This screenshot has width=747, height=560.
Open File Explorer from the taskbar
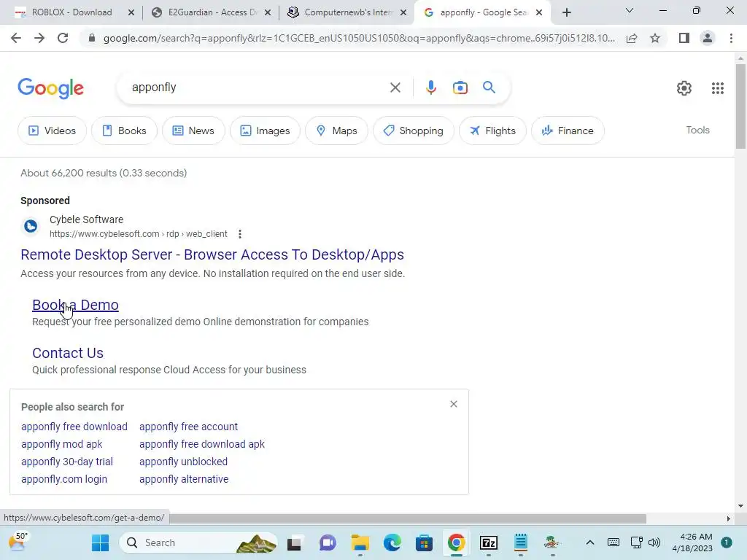[360, 542]
